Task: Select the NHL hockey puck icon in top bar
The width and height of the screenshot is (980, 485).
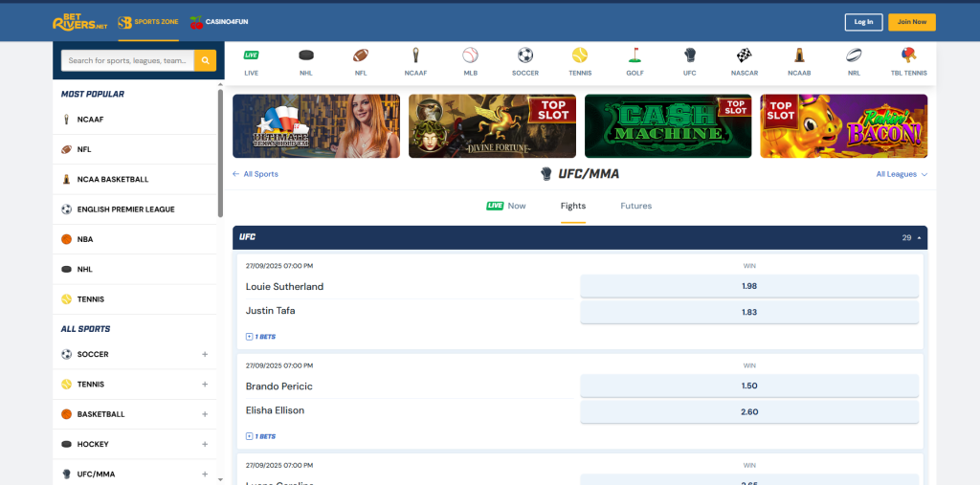Action: point(306,55)
